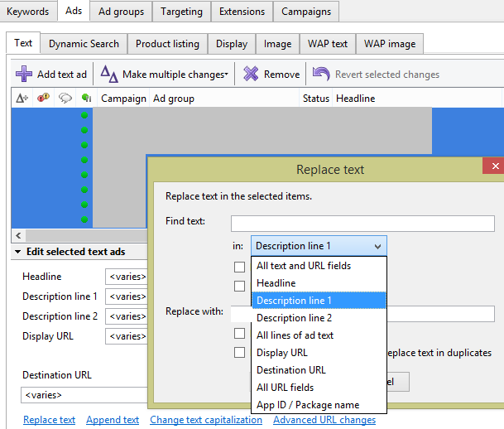Click the Add text ad plus icon

pos(24,75)
